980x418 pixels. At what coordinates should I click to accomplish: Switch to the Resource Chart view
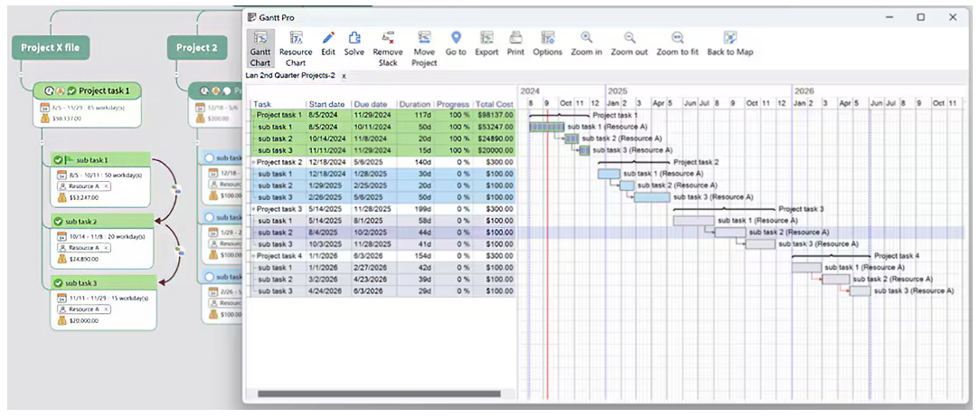(296, 45)
